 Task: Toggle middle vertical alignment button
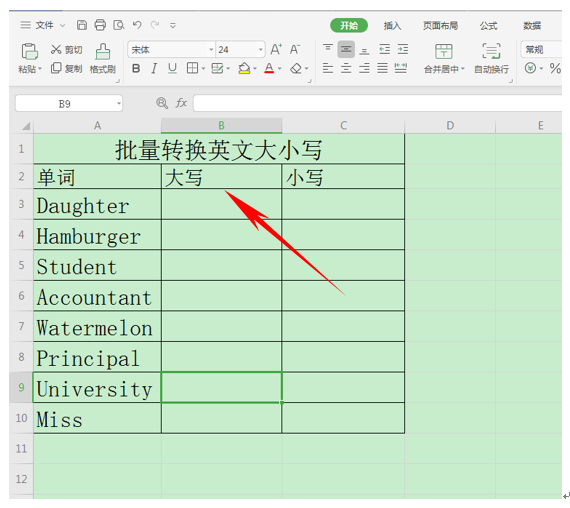[346, 49]
